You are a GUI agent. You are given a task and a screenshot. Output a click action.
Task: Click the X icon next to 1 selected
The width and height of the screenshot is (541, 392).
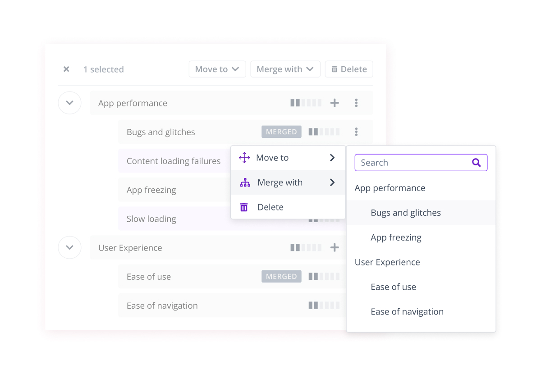[66, 69]
